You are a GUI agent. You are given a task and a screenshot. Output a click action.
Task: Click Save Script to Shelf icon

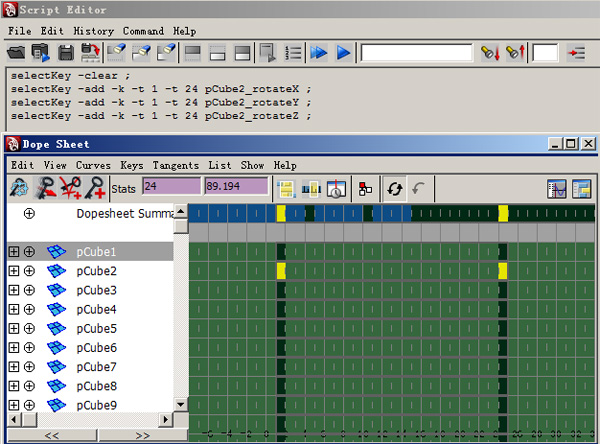pyautogui.click(x=91, y=52)
